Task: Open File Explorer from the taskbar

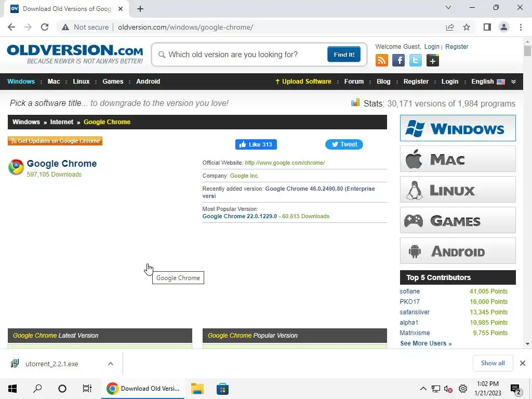Action: (197, 389)
